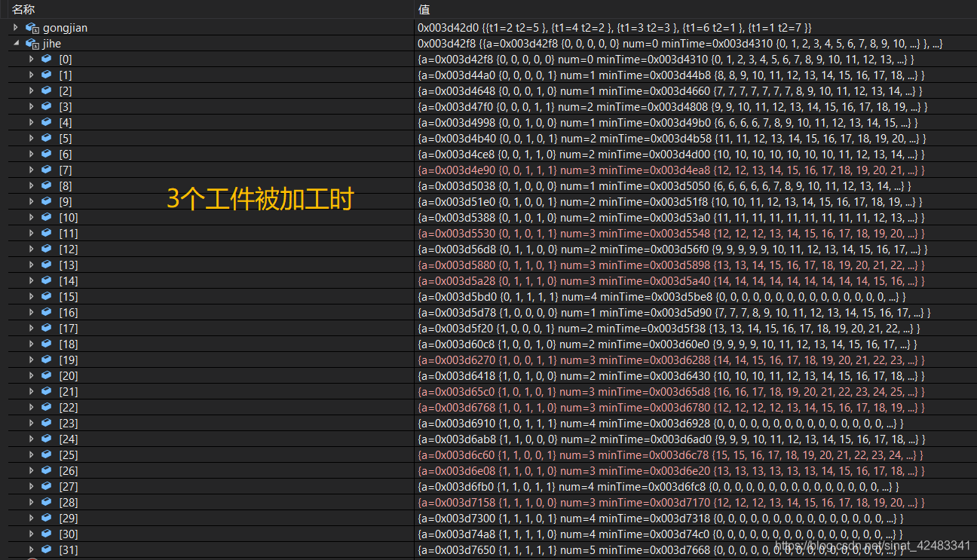Image resolution: width=977 pixels, height=560 pixels.
Task: Click the cube icon of element [4]
Action: [x=47, y=122]
